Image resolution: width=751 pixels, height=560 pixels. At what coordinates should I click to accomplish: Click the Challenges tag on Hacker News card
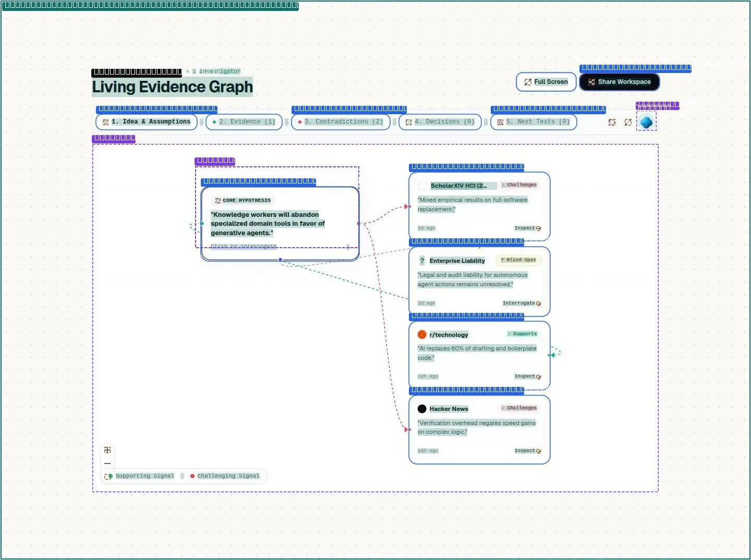tap(519, 408)
